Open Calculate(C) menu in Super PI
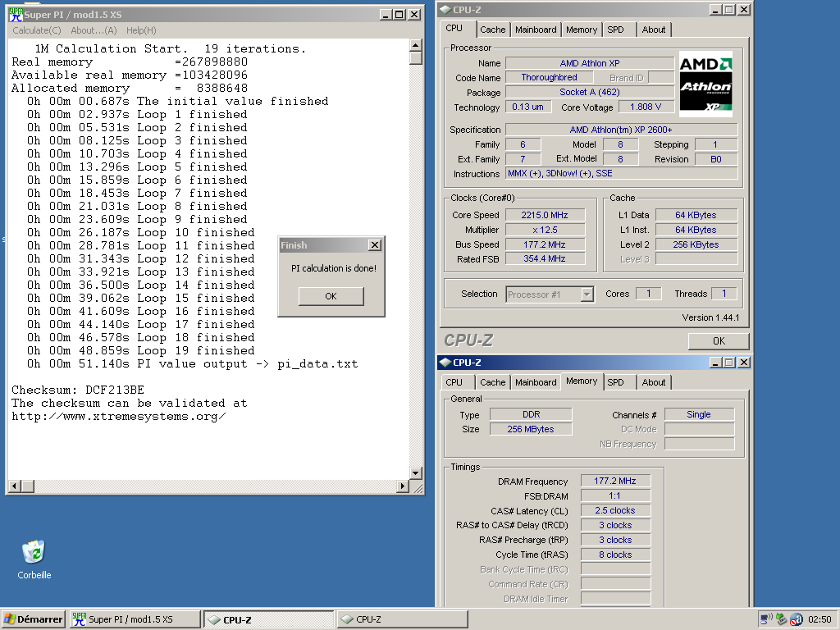The height and width of the screenshot is (630, 840). (x=37, y=30)
